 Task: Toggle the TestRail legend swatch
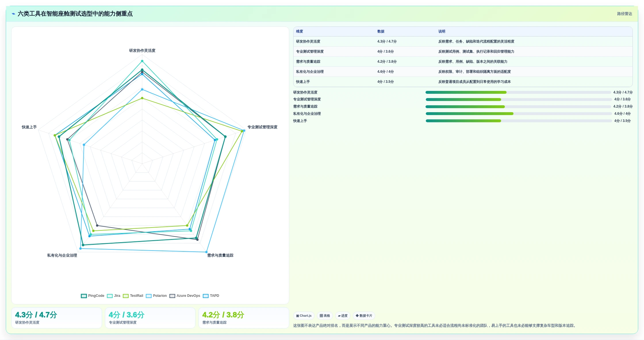126,296
